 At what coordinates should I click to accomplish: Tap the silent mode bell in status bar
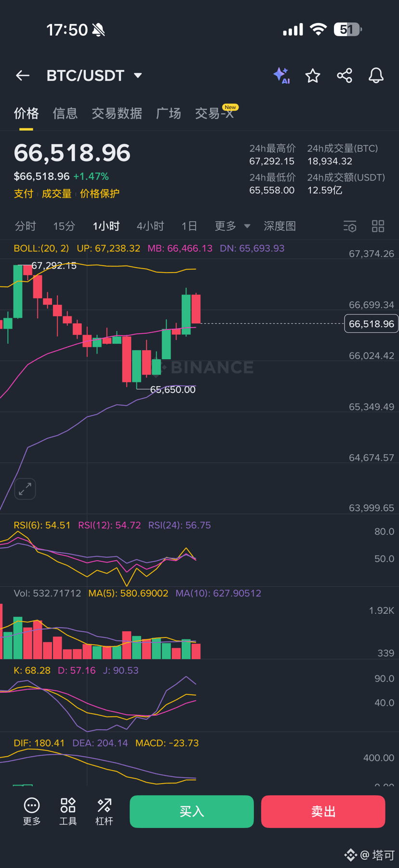click(x=99, y=30)
